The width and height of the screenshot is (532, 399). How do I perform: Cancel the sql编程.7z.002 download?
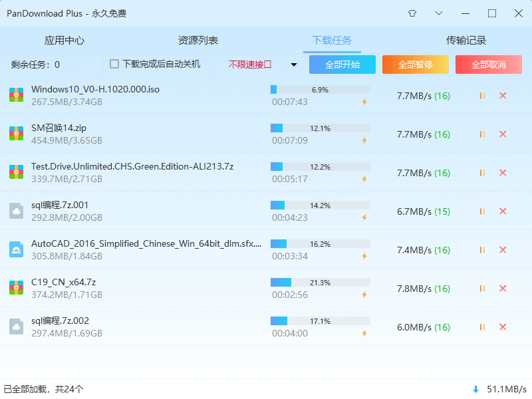[x=503, y=327]
